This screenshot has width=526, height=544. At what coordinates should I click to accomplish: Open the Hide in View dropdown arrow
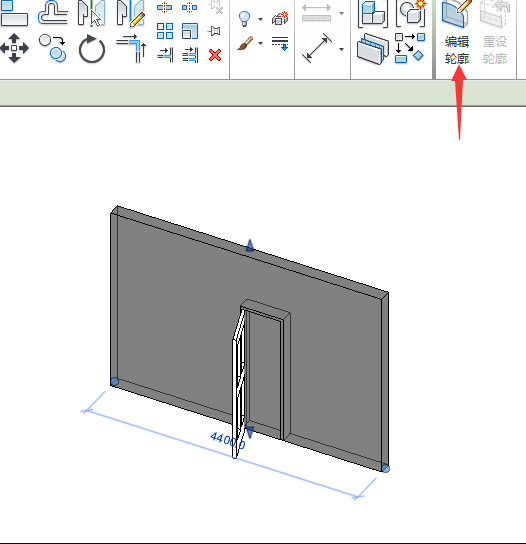point(260,19)
